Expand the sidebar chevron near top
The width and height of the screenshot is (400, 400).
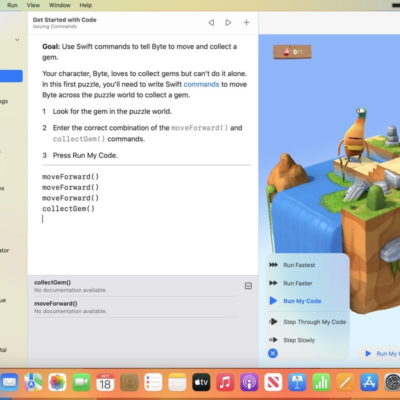coord(17,40)
